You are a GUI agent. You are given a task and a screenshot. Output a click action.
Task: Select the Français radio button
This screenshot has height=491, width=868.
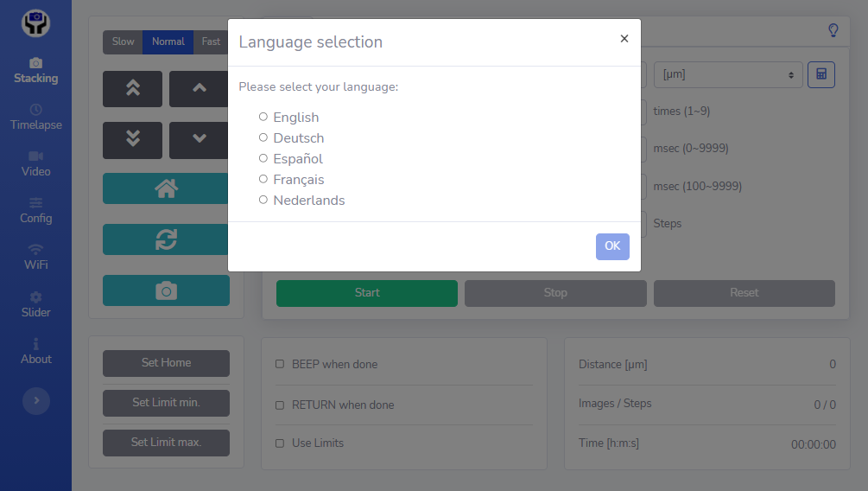pos(263,179)
